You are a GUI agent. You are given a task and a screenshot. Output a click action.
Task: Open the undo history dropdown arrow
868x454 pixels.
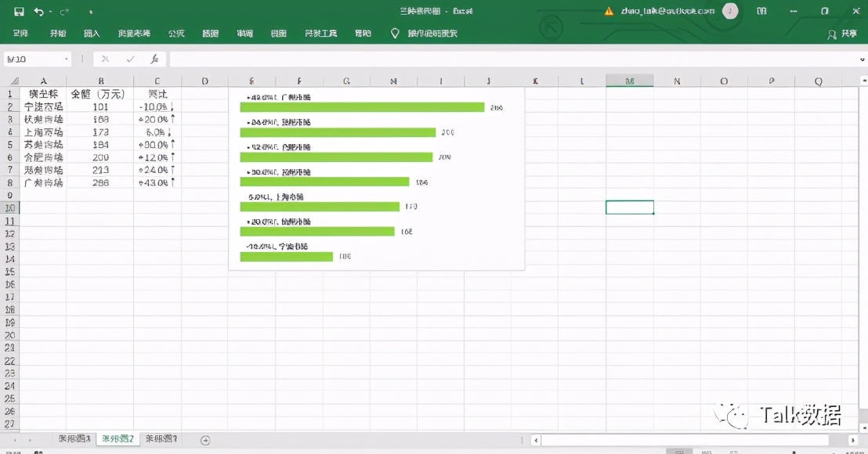click(50, 12)
